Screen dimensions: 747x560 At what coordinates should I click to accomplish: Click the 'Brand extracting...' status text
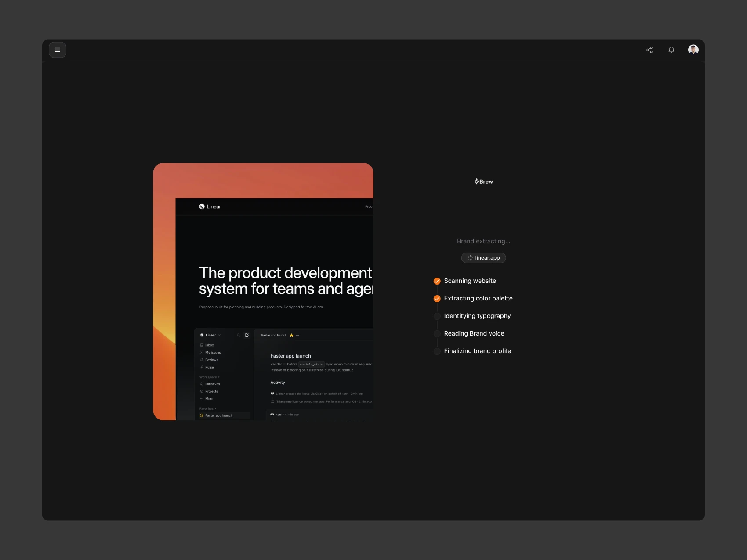pos(483,241)
